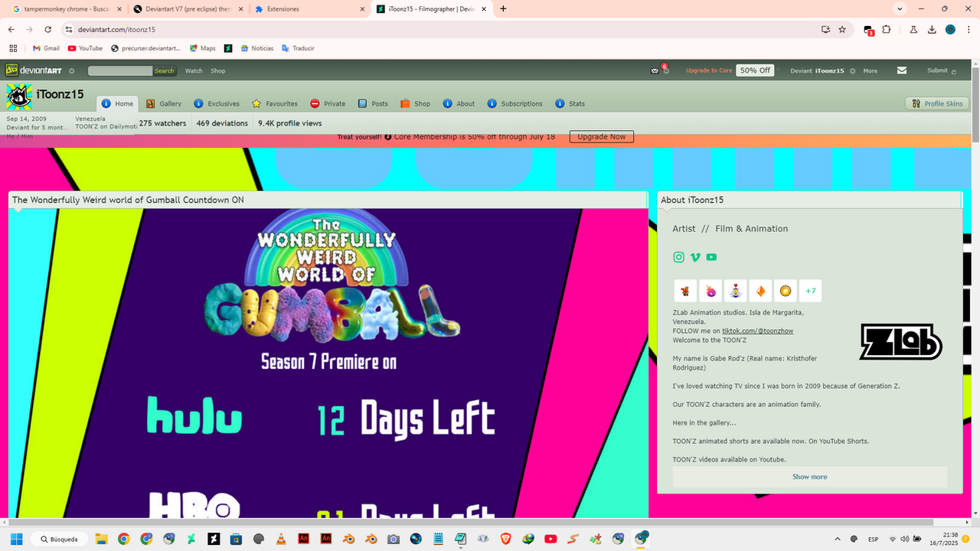Screen dimensions: 980x551
Task: Expand the +7 more badges button
Action: (811, 291)
